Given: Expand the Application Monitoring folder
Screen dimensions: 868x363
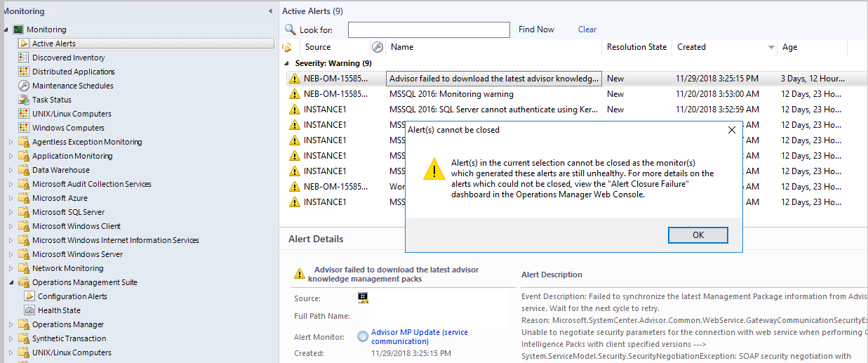Looking at the screenshot, I should (x=11, y=156).
